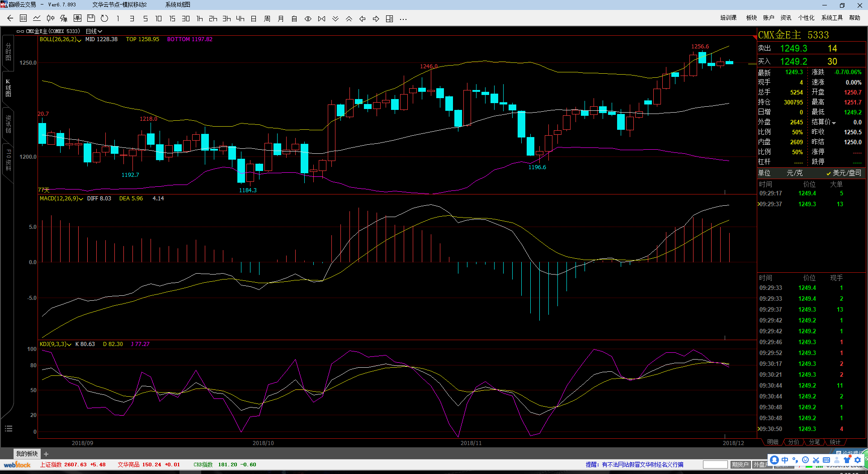The width and height of the screenshot is (868, 474).
Task: Refresh the chart with the circular arrow icon
Action: (x=104, y=19)
